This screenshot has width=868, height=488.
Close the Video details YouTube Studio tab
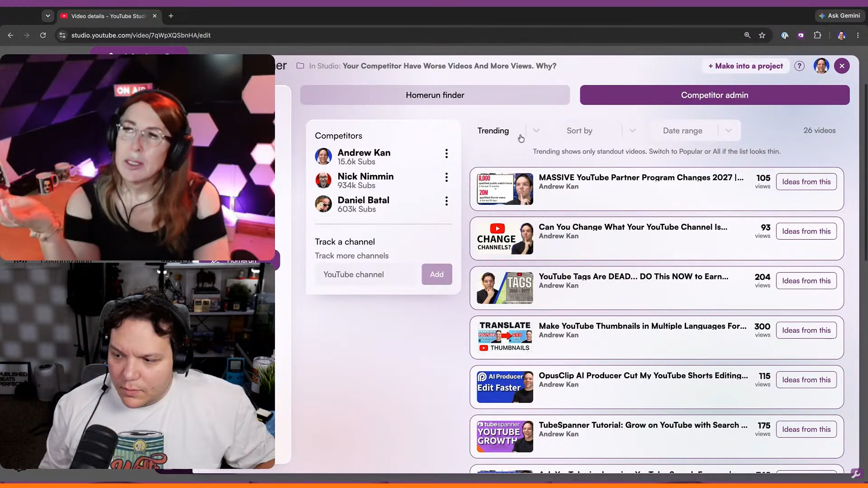click(155, 16)
